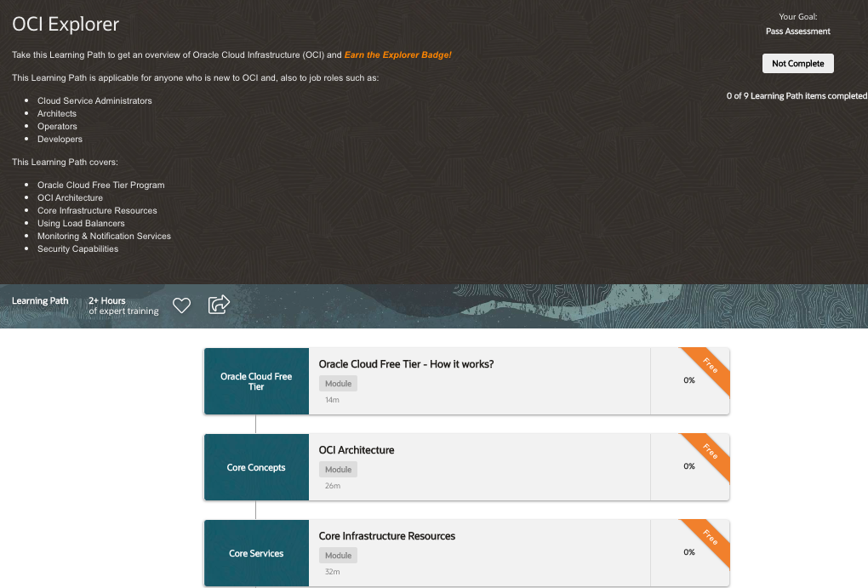
Task: Click the '14m' duration text
Action: point(332,400)
